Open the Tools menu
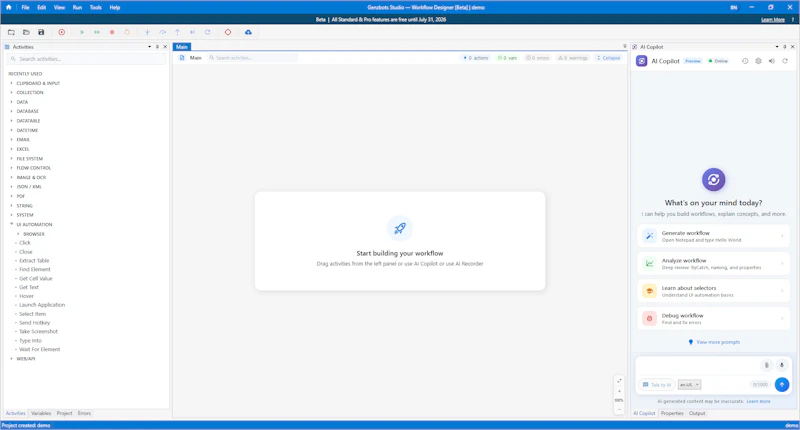Image resolution: width=800 pixels, height=430 pixels. (x=95, y=7)
